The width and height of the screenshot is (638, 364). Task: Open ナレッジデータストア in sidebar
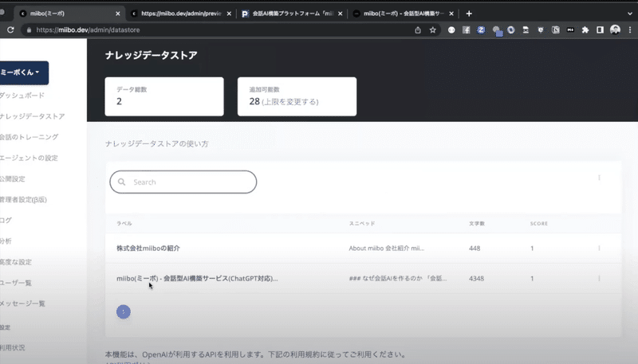tap(32, 116)
